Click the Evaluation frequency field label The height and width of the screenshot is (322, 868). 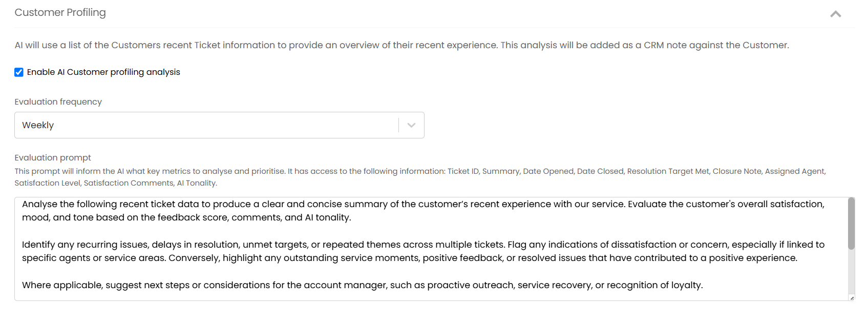58,102
